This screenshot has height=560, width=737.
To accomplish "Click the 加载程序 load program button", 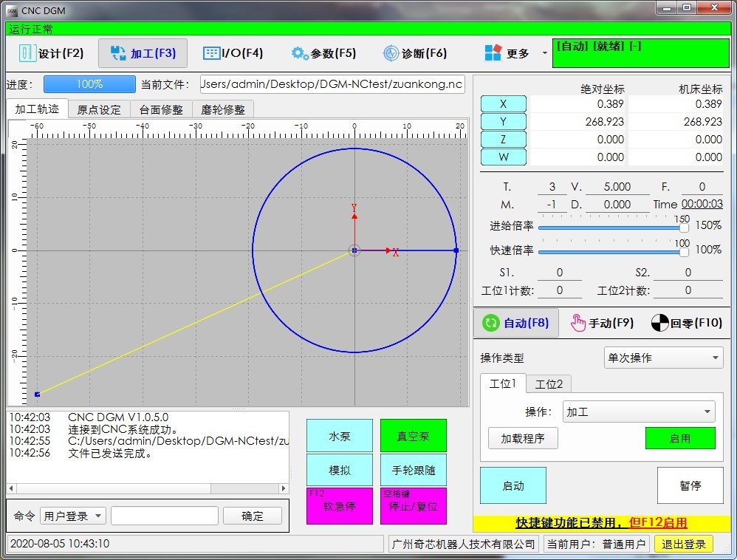I will (523, 438).
